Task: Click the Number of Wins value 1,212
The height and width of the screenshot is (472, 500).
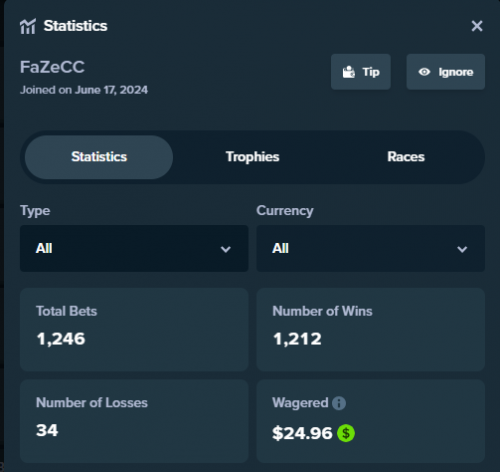Action: [297, 339]
